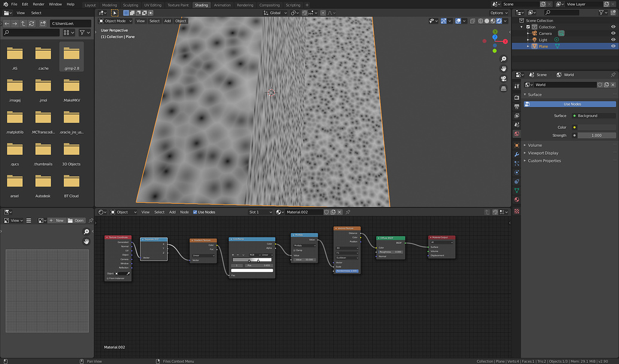Open the Material properties tab
This screenshot has height=364, width=619.
[x=517, y=200]
